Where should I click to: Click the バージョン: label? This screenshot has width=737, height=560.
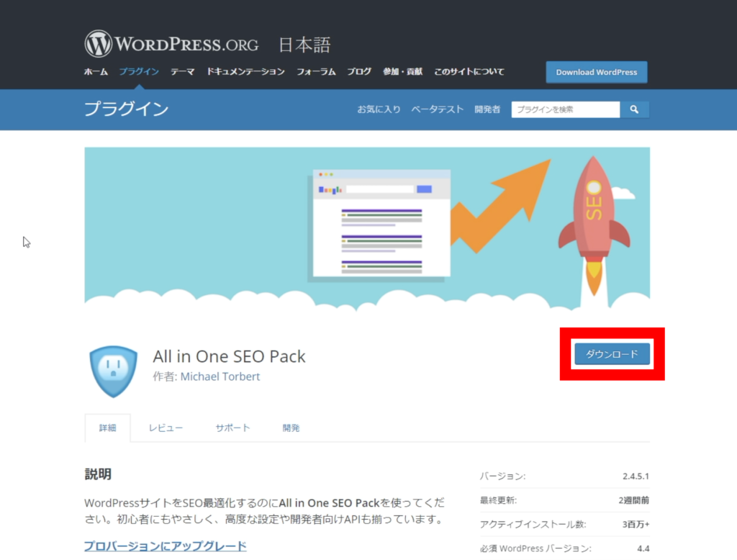pyautogui.click(x=502, y=477)
